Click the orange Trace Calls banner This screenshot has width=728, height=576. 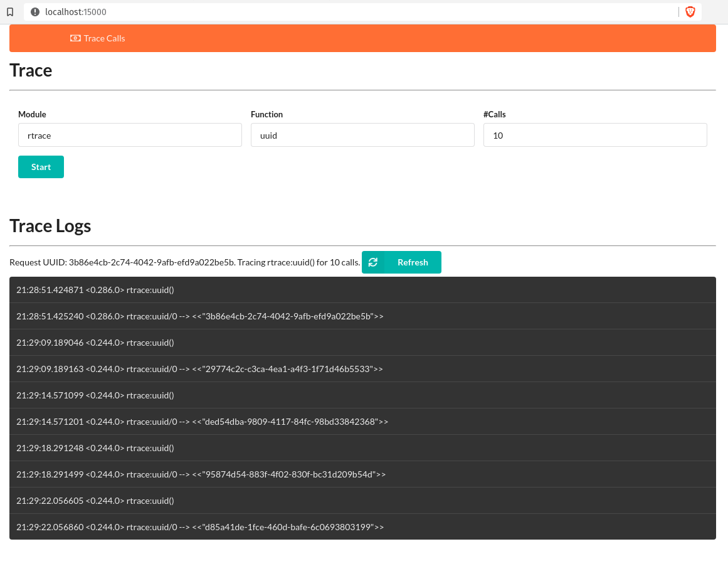click(x=362, y=38)
